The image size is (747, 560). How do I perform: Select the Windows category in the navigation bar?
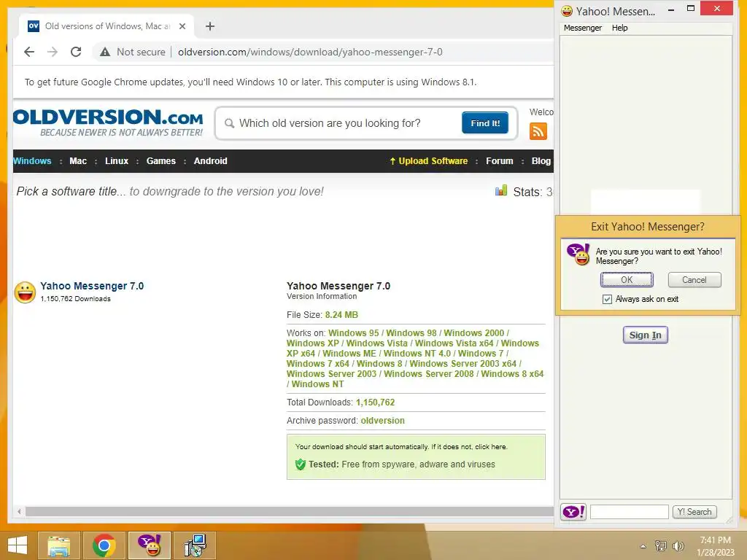(x=32, y=161)
